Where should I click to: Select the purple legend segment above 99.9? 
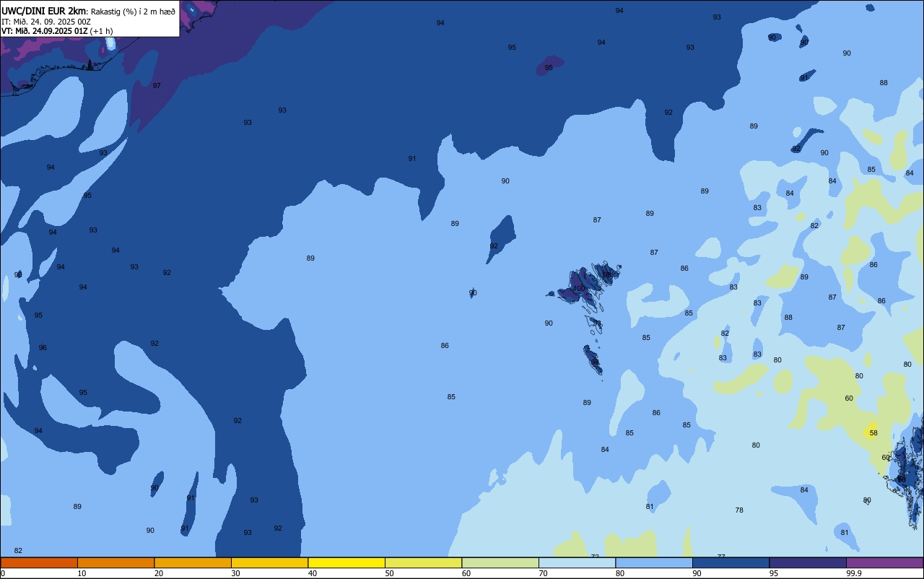click(x=884, y=562)
